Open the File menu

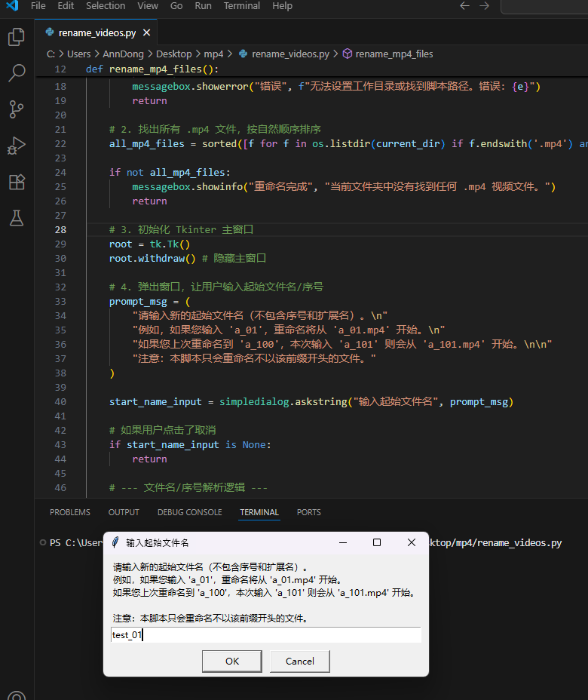[38, 6]
